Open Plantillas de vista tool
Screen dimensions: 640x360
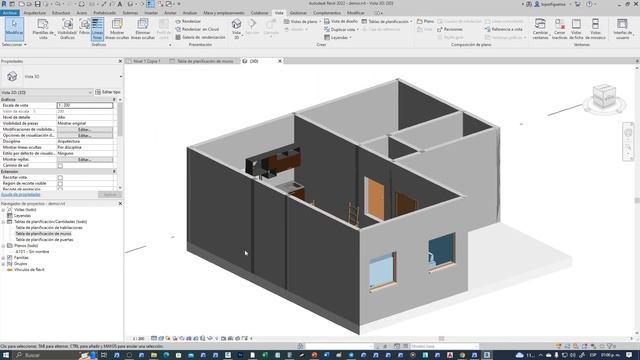(x=43, y=29)
